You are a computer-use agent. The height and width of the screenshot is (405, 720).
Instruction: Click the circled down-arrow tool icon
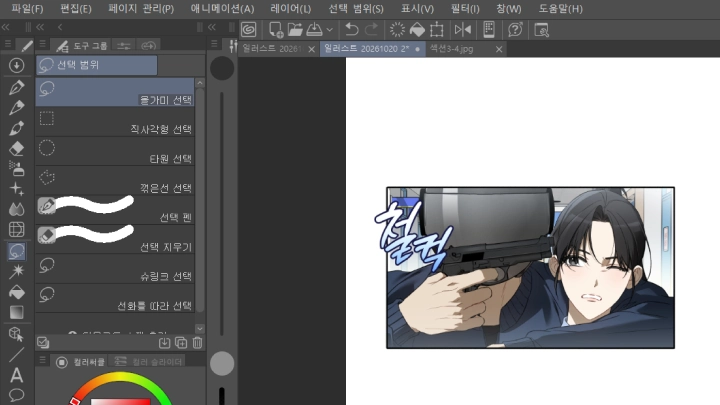(x=17, y=65)
